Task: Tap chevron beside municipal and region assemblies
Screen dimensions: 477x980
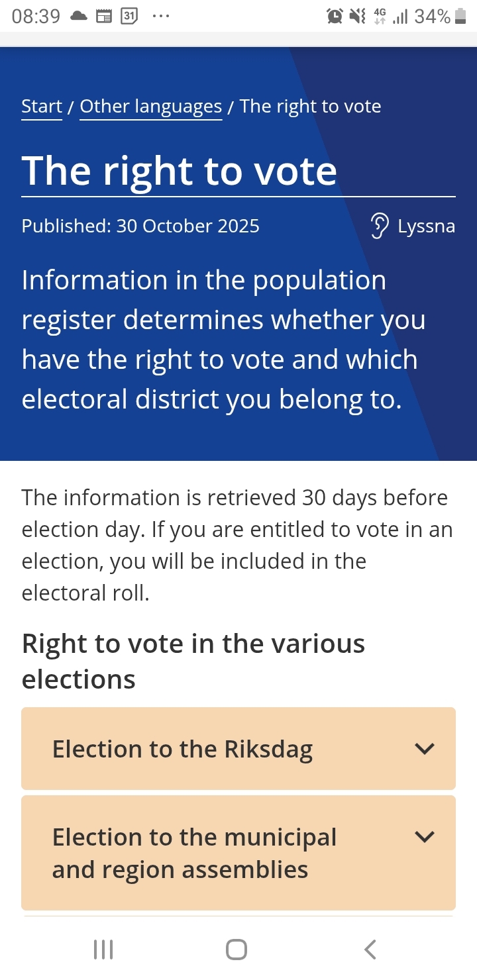Action: [x=424, y=837]
